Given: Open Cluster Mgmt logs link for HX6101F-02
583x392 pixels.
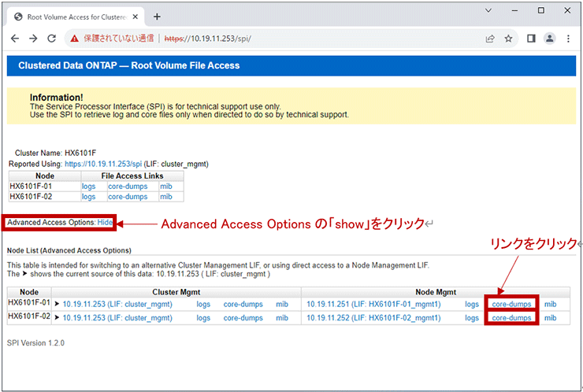Looking at the screenshot, I should 203,318.
